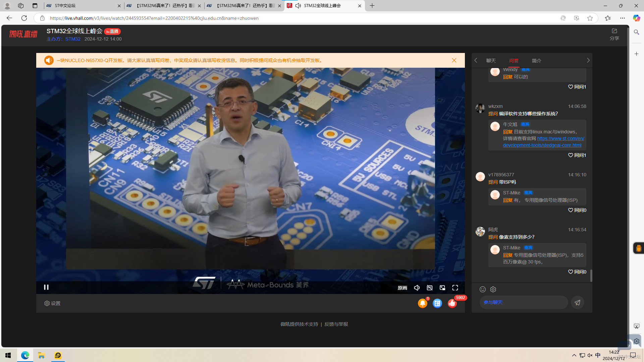
Task: Close the ST中文论坛 browser tab
Action: (x=119, y=6)
